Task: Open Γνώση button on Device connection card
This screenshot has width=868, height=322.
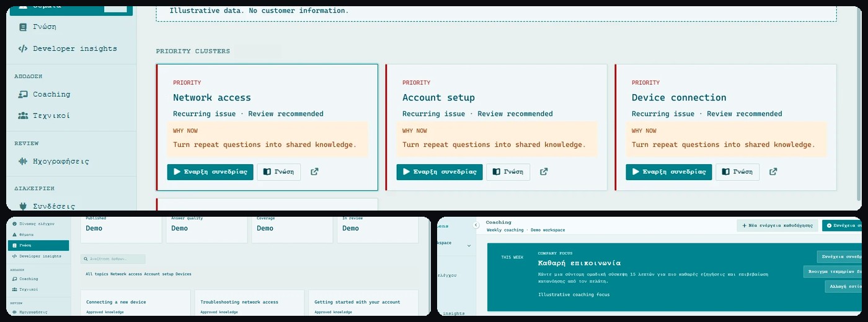Action: 738,172
